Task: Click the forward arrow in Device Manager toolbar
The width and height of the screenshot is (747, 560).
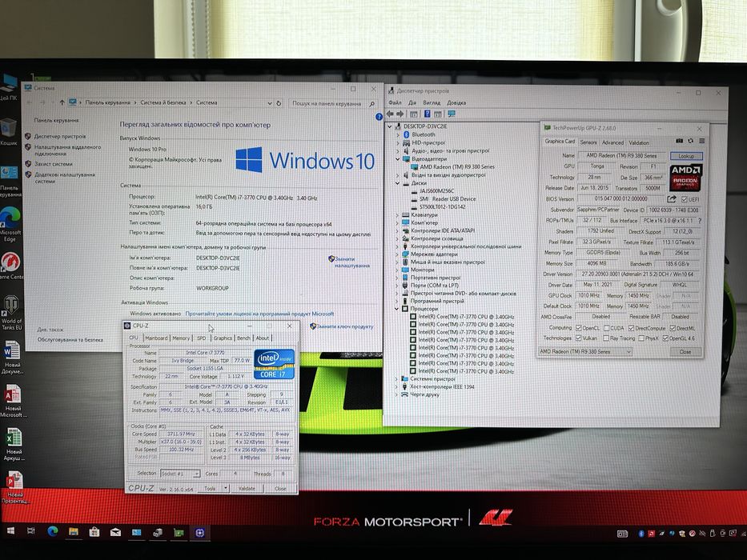Action: pyautogui.click(x=400, y=114)
